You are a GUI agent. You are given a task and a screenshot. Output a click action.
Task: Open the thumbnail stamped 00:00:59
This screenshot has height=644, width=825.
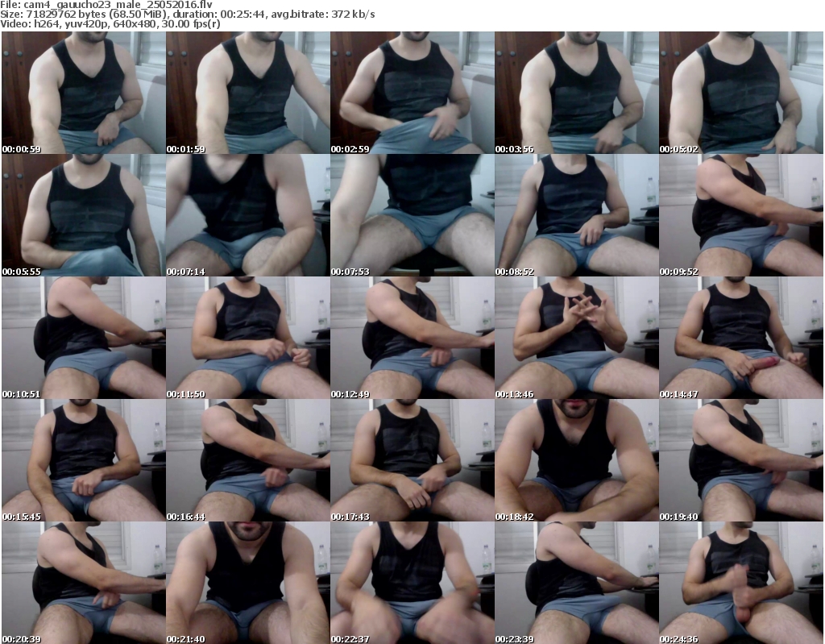(84, 93)
